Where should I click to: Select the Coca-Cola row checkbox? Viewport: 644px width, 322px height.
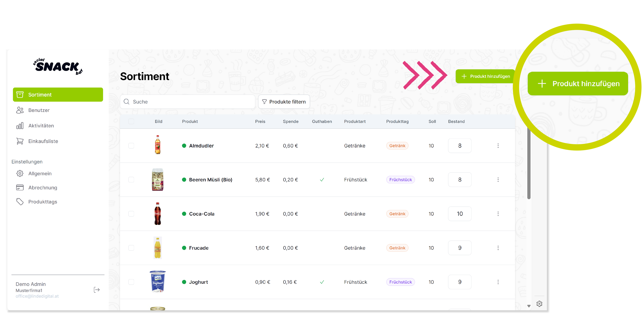click(x=131, y=213)
